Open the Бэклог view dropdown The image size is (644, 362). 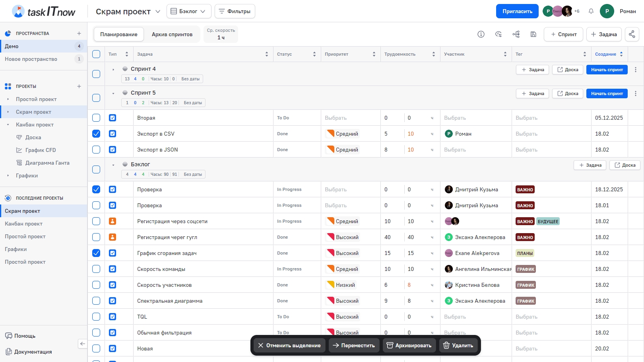pos(188,11)
